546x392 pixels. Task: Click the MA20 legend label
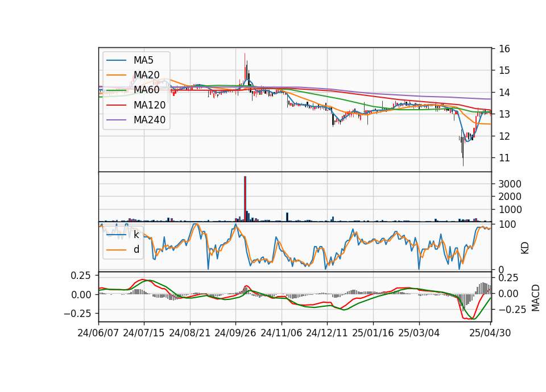pos(147,75)
